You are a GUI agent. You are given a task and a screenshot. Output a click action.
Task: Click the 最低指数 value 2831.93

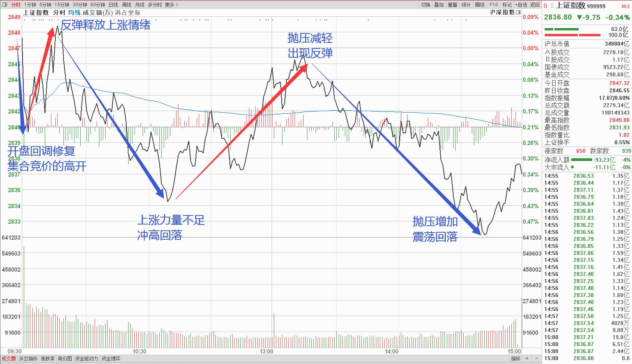click(620, 127)
